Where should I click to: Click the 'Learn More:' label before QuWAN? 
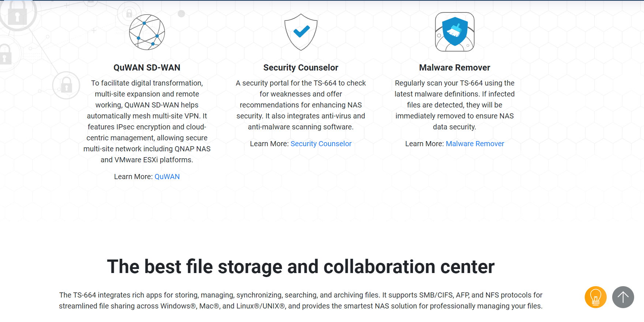point(133,177)
